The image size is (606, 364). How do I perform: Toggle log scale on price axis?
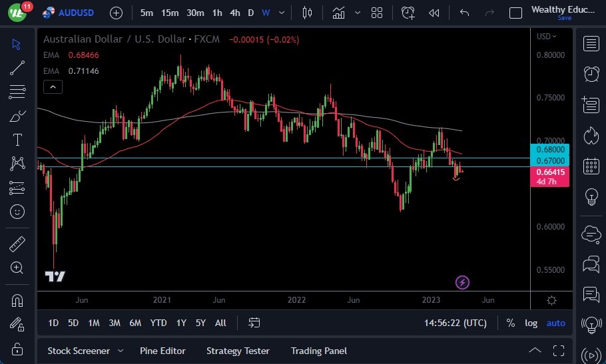[531, 323]
